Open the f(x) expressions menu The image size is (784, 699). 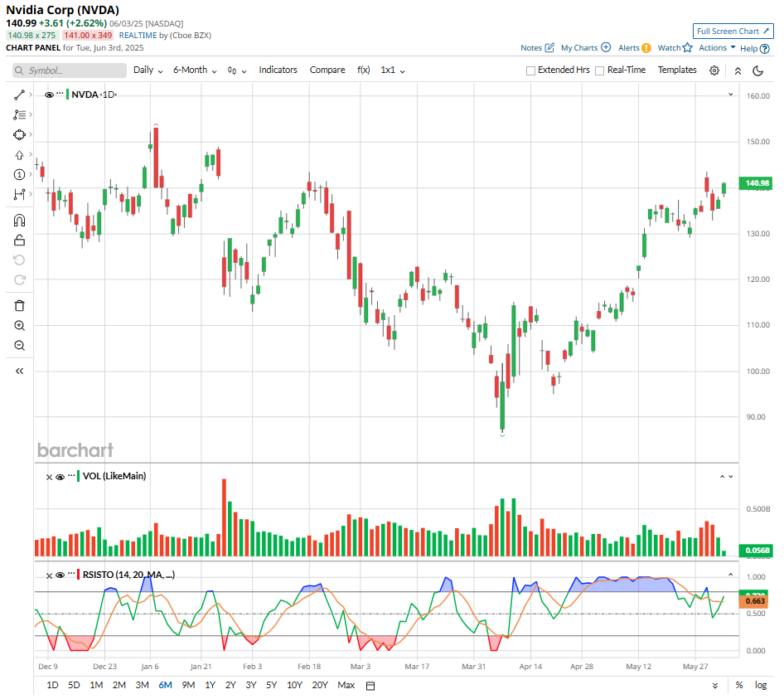tap(364, 70)
